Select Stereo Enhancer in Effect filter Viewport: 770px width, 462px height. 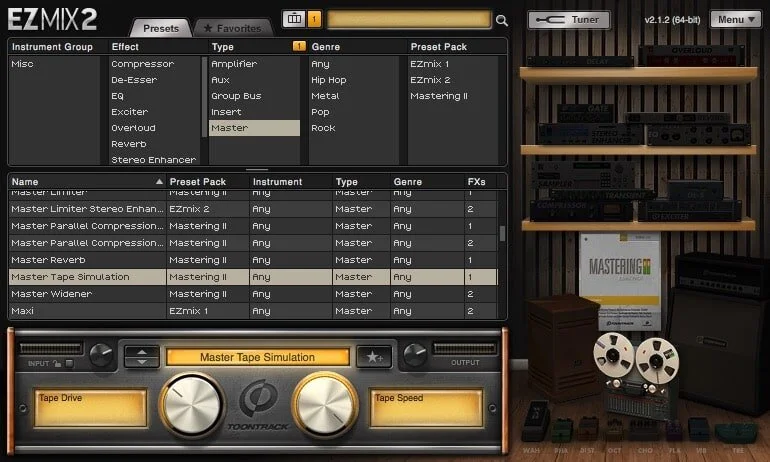point(155,160)
